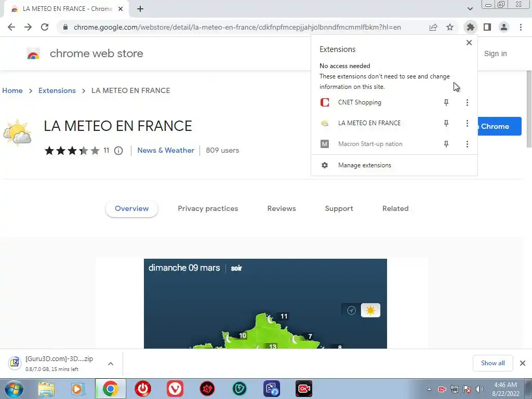Reload the current page
This screenshot has height=399, width=532.
tap(45, 27)
